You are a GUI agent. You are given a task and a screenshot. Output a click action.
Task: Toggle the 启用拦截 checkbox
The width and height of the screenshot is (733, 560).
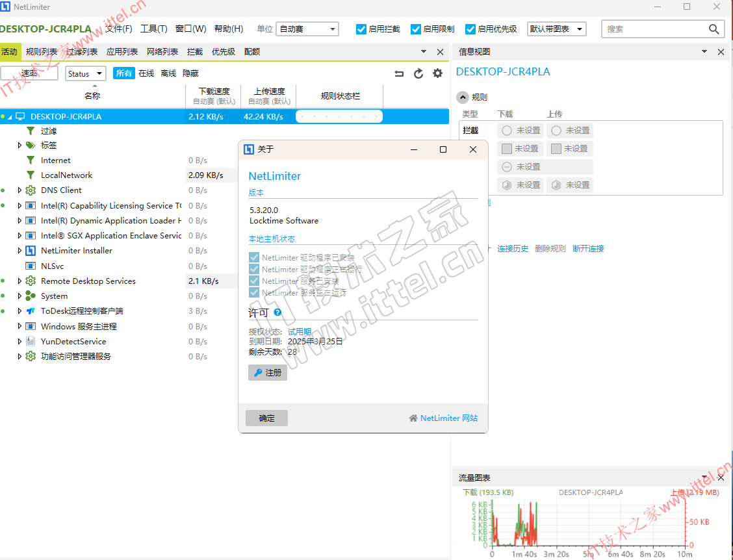361,29
